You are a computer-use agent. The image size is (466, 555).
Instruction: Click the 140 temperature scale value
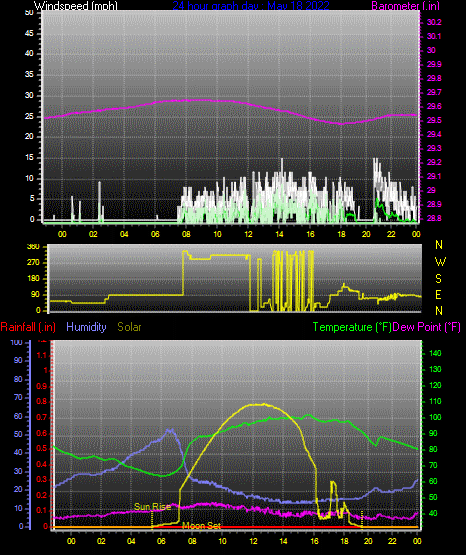(x=435, y=353)
